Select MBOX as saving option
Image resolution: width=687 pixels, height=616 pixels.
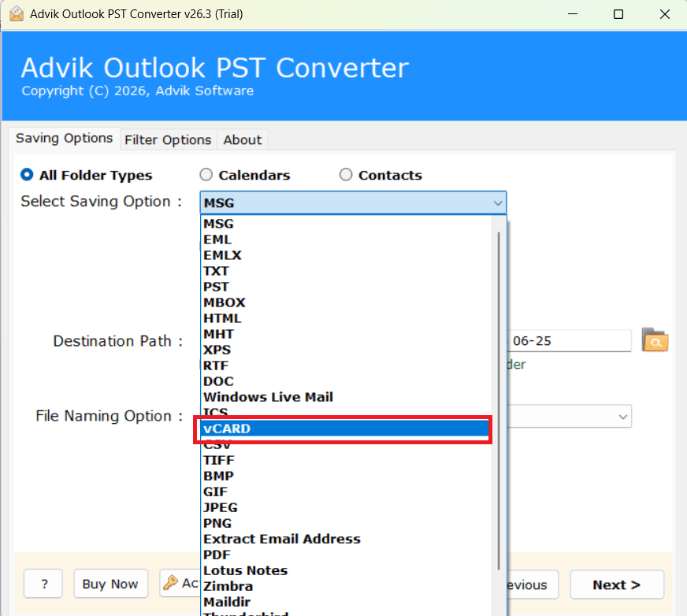(x=346, y=302)
